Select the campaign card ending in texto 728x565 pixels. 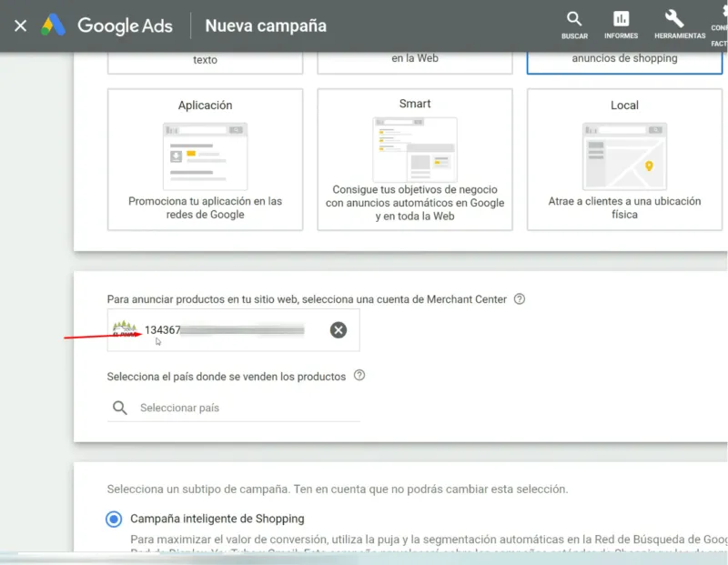pyautogui.click(x=206, y=63)
